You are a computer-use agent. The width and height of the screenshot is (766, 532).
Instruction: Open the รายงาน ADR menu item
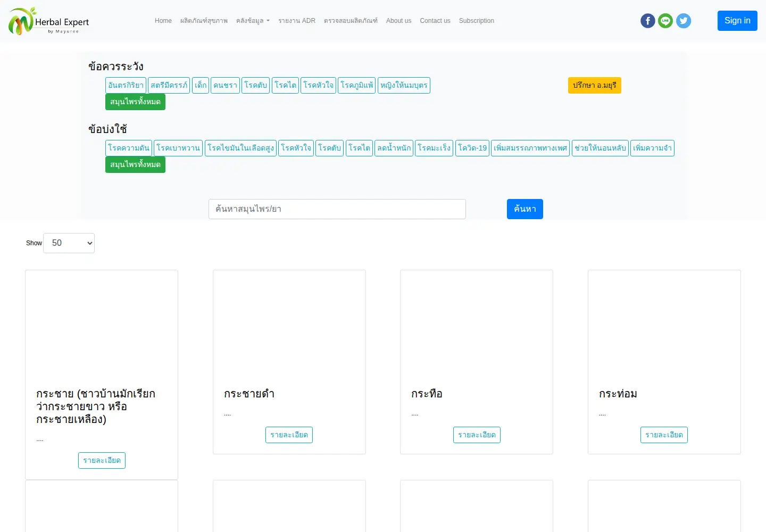(x=297, y=21)
